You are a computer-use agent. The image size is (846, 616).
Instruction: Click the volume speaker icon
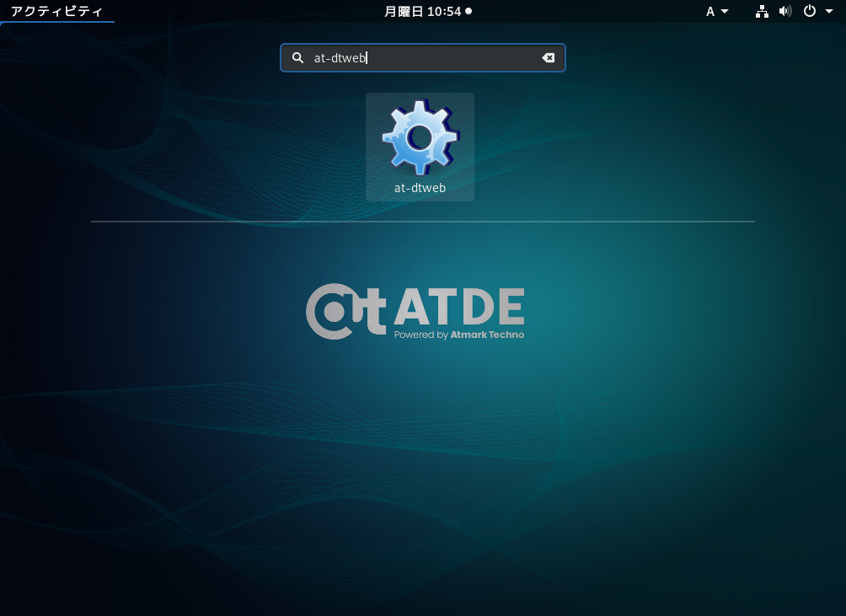coord(785,11)
